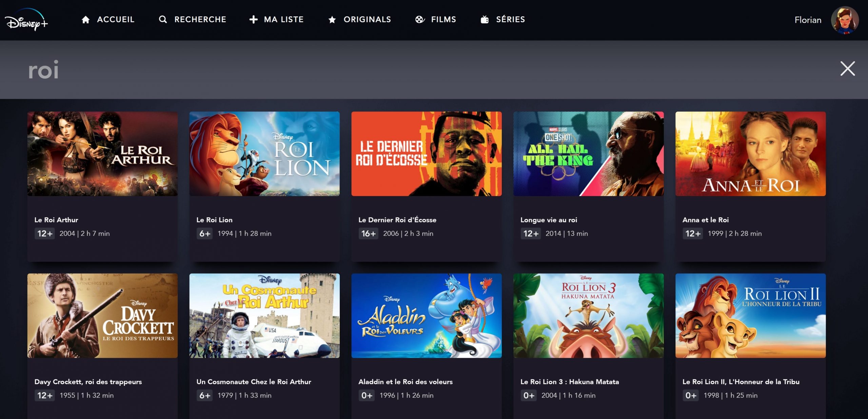Select Originals in the navigation bar
This screenshot has height=419, width=868.
[x=367, y=19]
